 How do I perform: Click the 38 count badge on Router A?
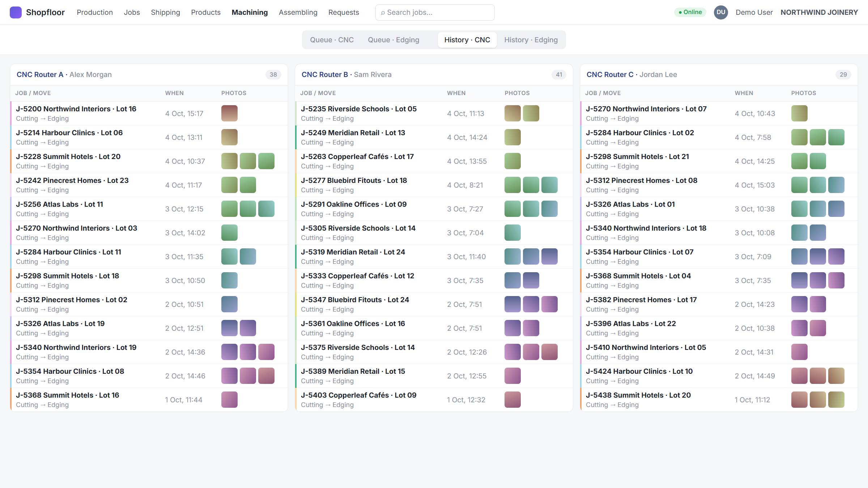[x=273, y=74]
